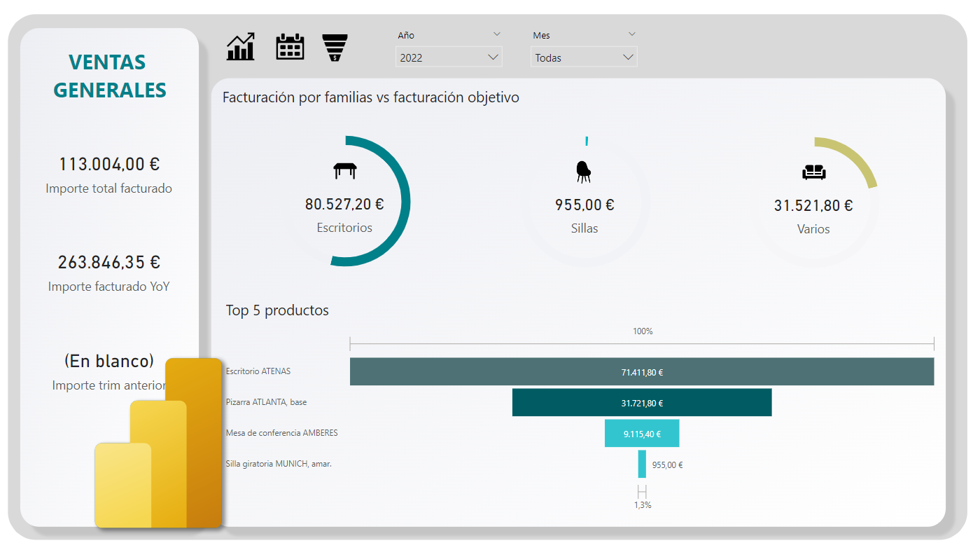
Task: Click the Facturación por familias chart title
Action: 371,97
